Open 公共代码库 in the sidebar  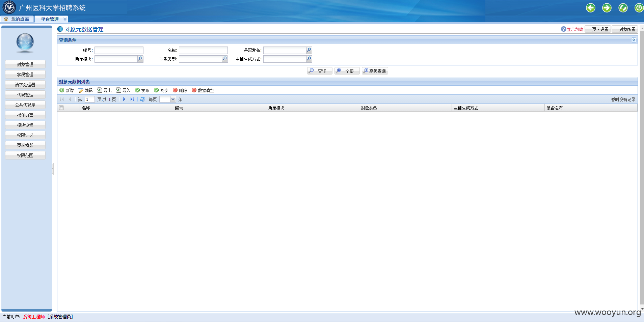click(x=25, y=105)
